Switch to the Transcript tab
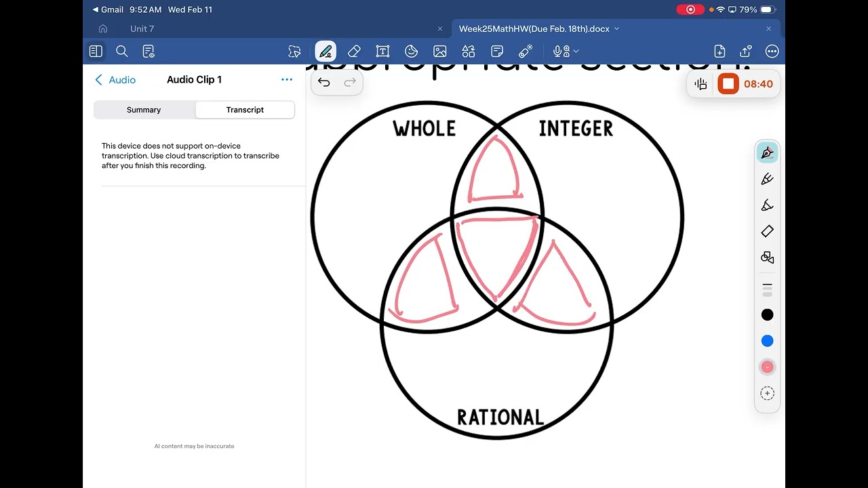Image resolution: width=868 pixels, height=488 pixels. 245,110
